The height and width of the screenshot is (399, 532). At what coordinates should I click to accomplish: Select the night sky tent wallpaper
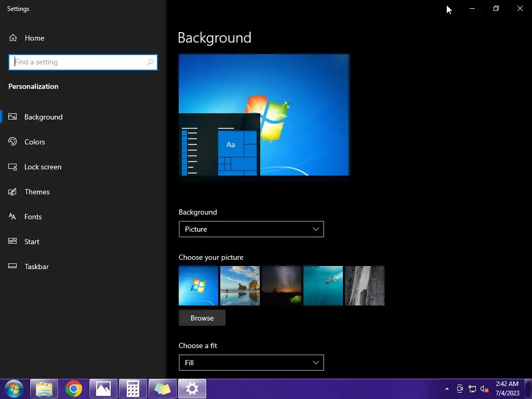pyautogui.click(x=282, y=286)
